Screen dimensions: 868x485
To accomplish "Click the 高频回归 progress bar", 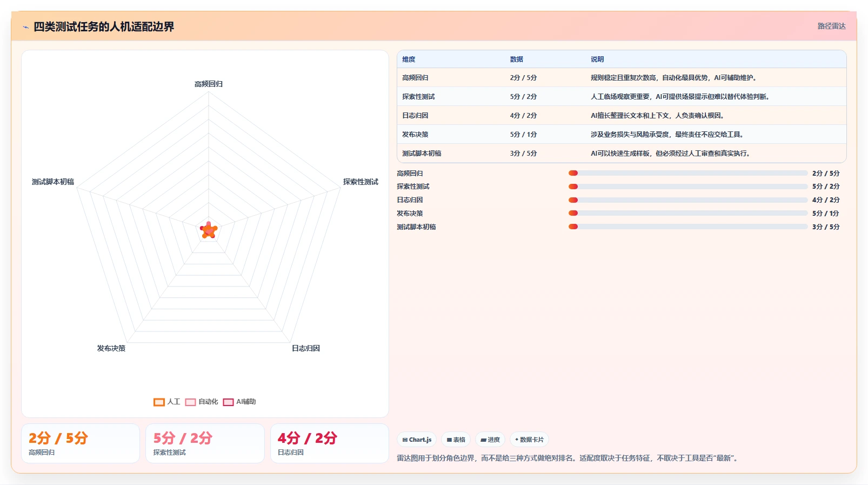I will 687,173.
